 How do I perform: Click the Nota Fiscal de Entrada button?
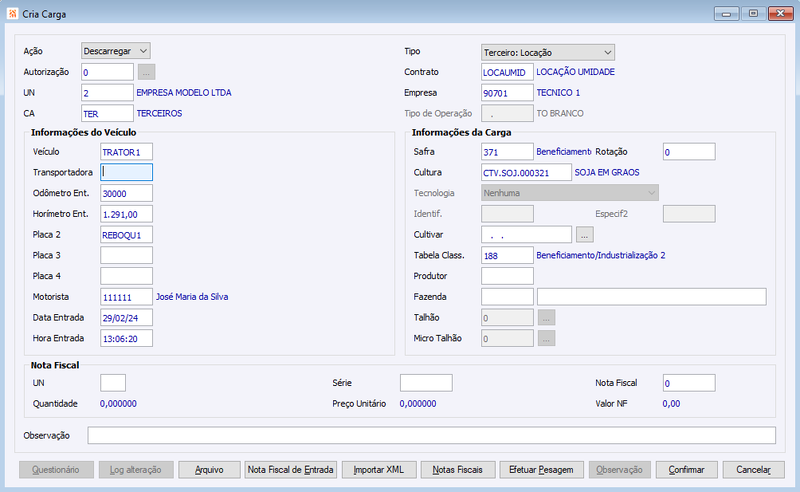pyautogui.click(x=291, y=470)
